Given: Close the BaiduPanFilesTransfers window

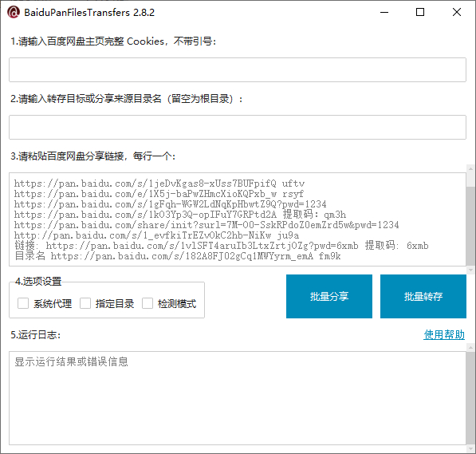Looking at the screenshot, I should click(457, 12).
